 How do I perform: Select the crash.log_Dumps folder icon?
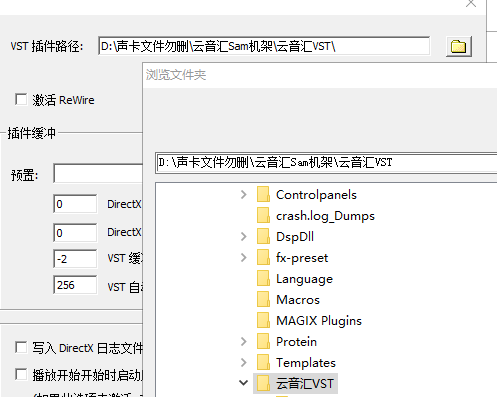click(x=263, y=215)
